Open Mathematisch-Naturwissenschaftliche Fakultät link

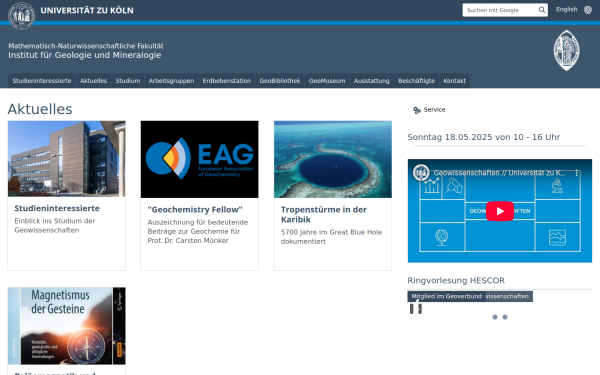pos(86,46)
